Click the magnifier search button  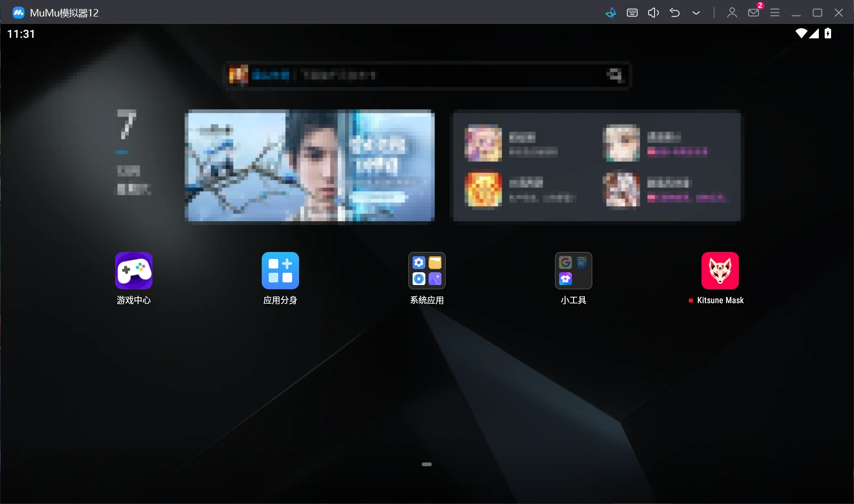pyautogui.click(x=615, y=75)
